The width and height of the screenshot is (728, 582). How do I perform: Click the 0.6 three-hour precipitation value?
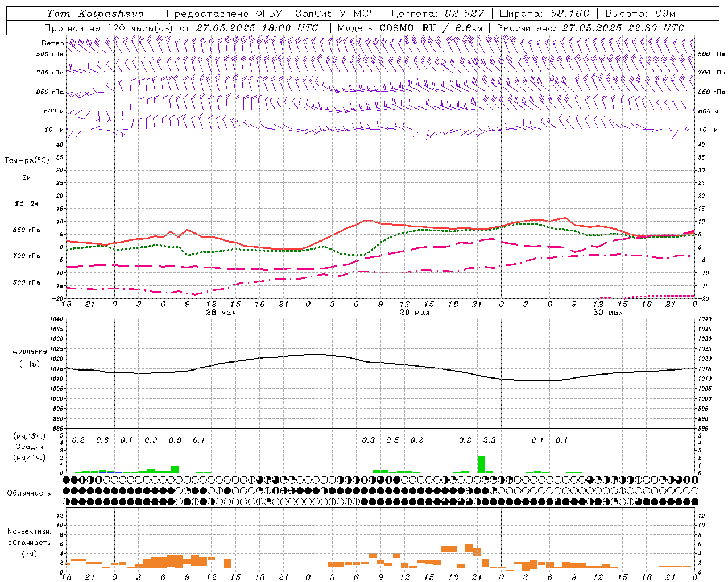pos(102,440)
